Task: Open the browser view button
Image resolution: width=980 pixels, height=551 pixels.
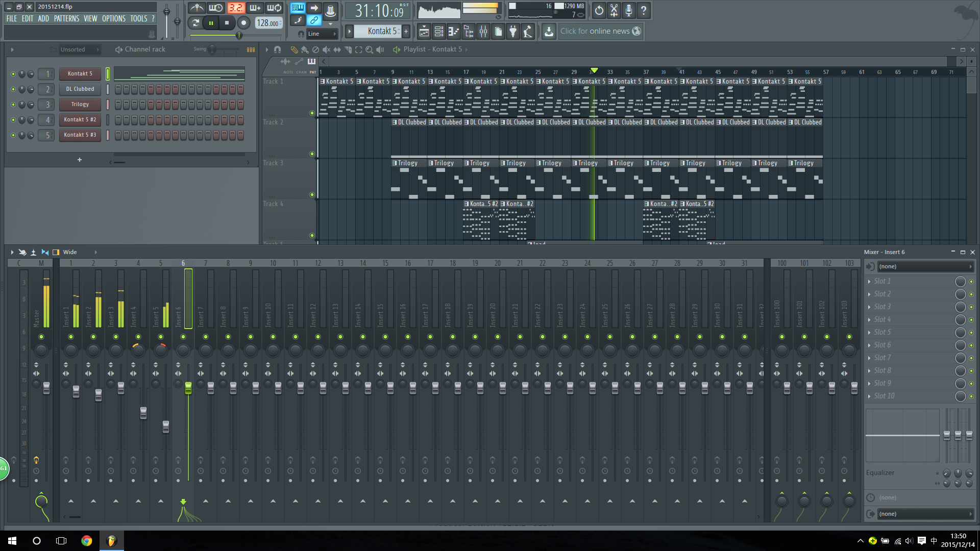Action: (x=469, y=32)
